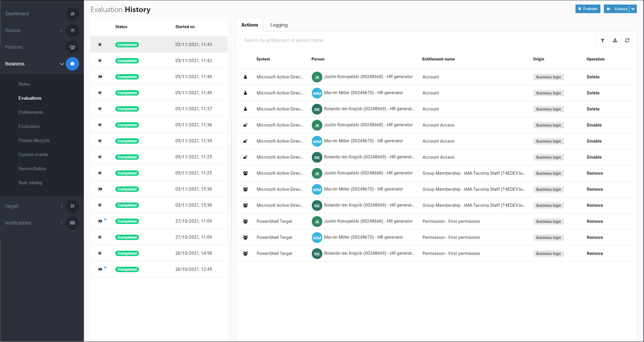The image size is (644, 342).
Task: Click the Notifications envelope icon
Action: click(x=72, y=223)
